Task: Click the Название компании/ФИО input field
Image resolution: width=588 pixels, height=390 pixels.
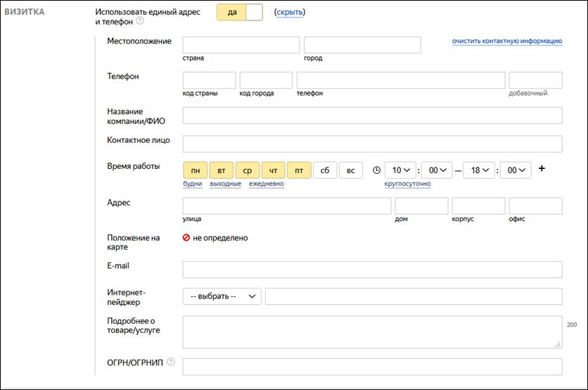Action: click(x=372, y=115)
